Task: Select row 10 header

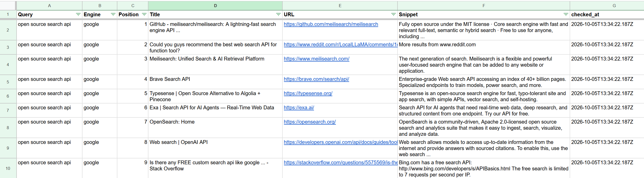Action: pos(8,168)
